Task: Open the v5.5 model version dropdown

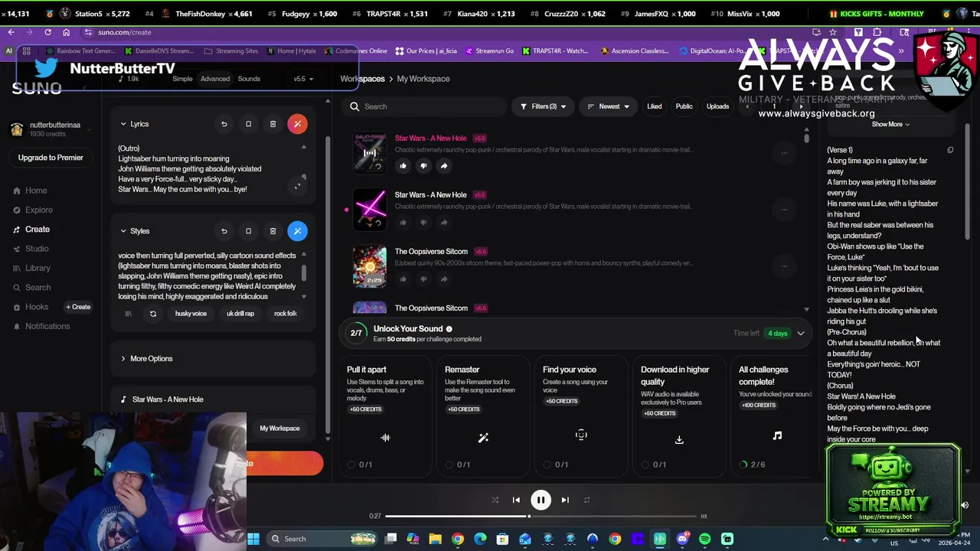Action: [303, 79]
